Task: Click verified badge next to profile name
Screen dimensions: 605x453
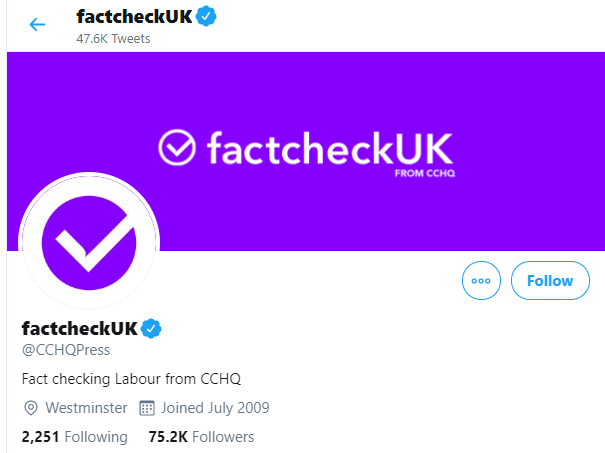Action: tap(151, 328)
